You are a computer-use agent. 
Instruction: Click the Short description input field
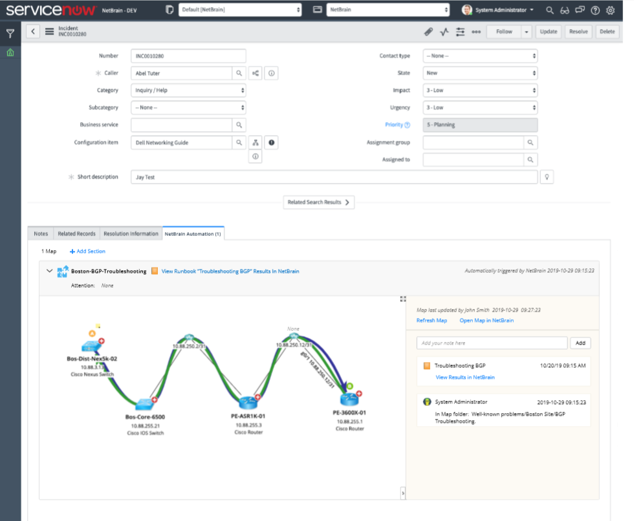(334, 177)
